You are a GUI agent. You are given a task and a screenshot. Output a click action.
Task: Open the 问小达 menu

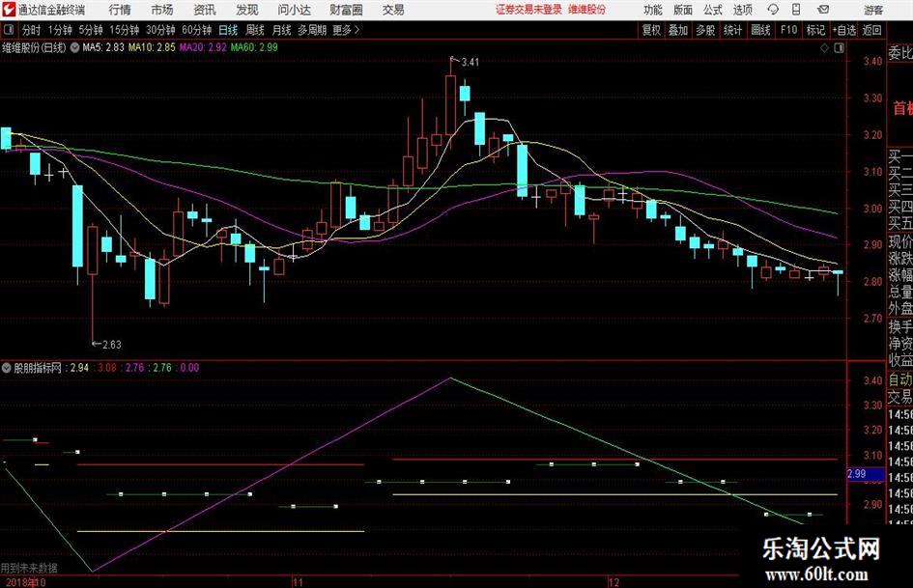pos(294,10)
